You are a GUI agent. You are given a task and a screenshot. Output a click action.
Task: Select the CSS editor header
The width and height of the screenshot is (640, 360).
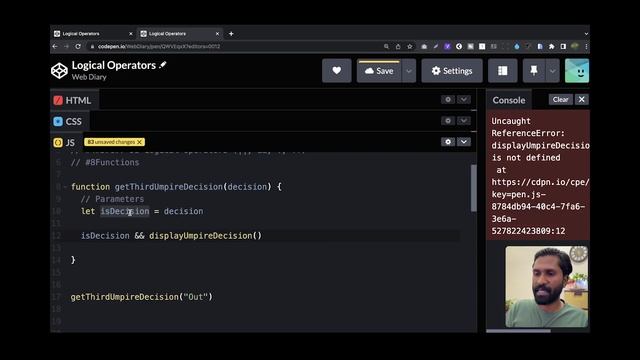pos(69,122)
